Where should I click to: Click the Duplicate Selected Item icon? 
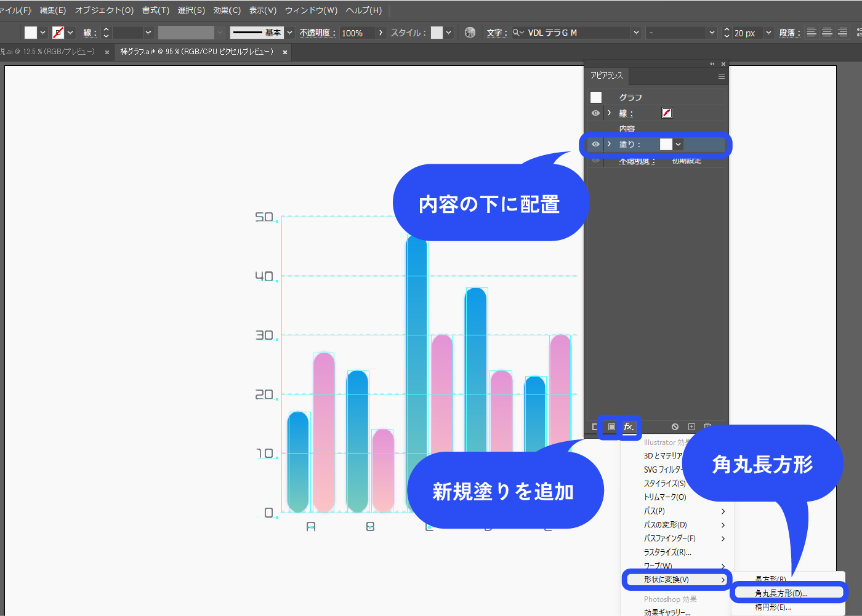(x=691, y=426)
